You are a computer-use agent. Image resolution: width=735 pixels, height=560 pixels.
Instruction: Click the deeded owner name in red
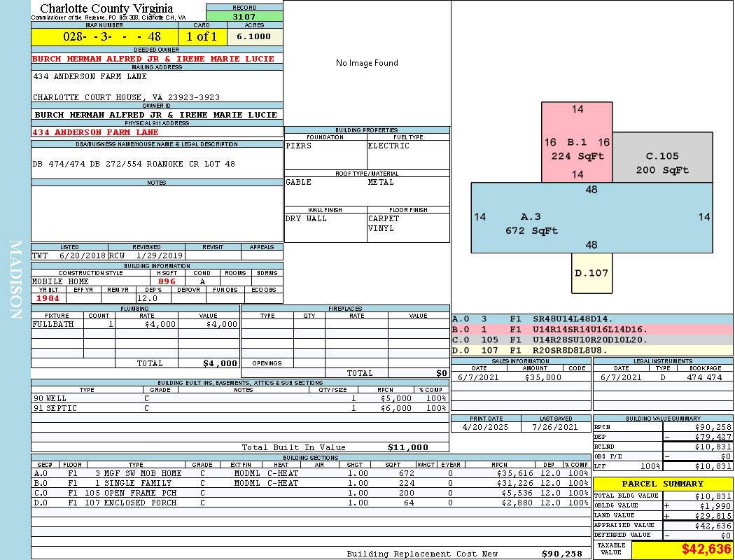[x=154, y=59]
